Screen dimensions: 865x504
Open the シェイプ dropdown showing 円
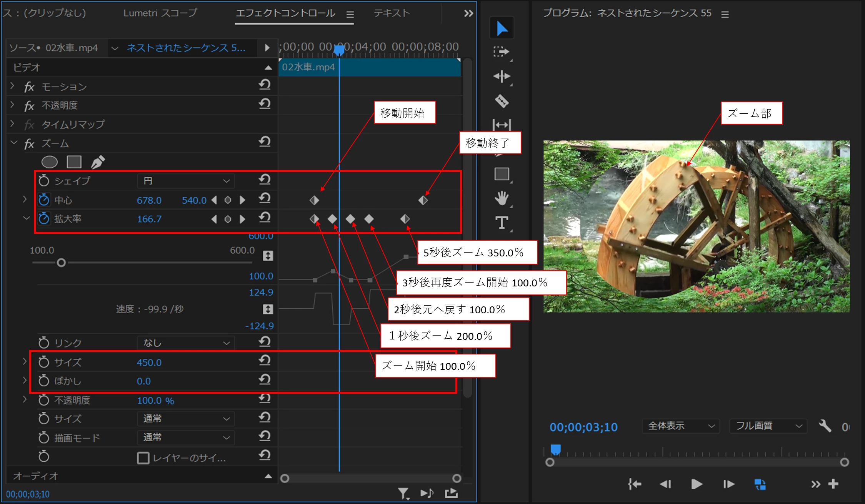coord(186,181)
